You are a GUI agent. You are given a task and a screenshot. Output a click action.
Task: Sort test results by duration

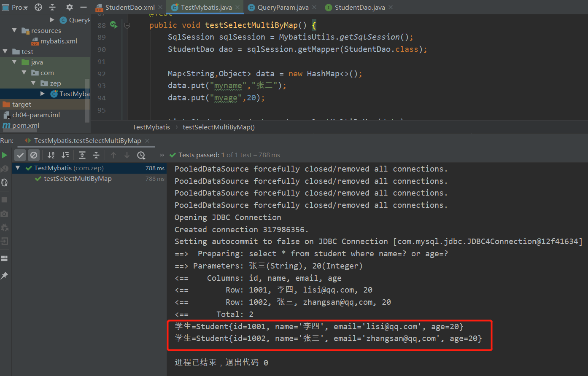point(65,155)
